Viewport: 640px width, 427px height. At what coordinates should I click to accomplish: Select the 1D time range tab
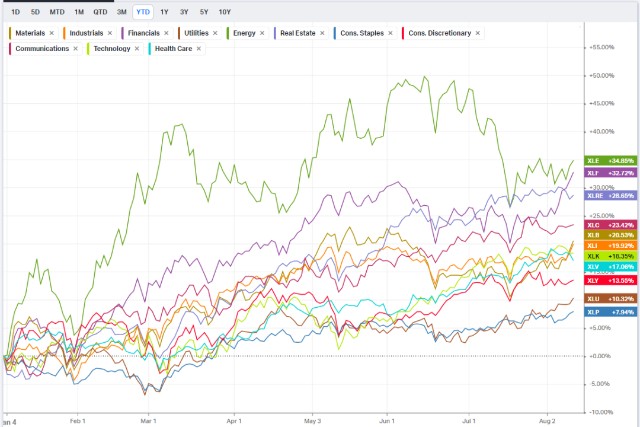click(x=16, y=12)
